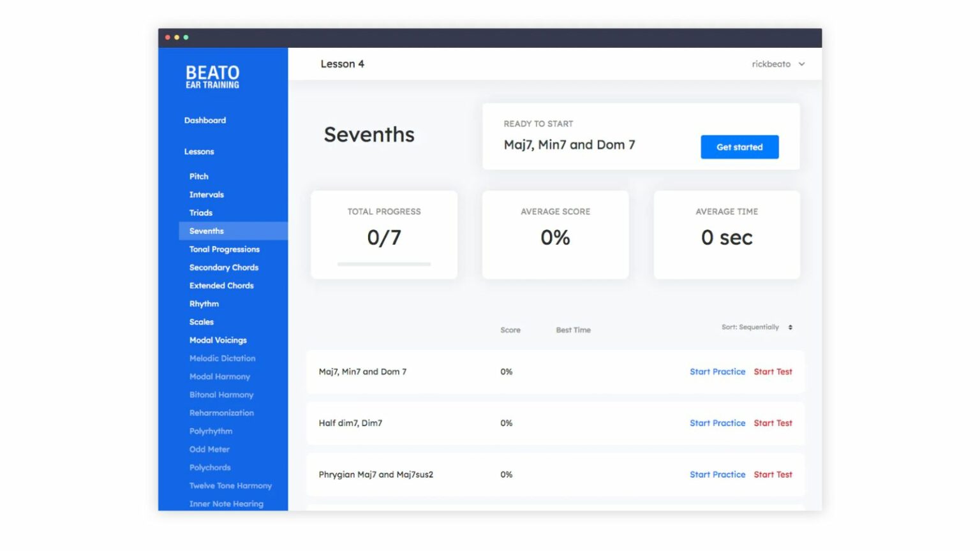Click the Average Score card

tap(555, 234)
